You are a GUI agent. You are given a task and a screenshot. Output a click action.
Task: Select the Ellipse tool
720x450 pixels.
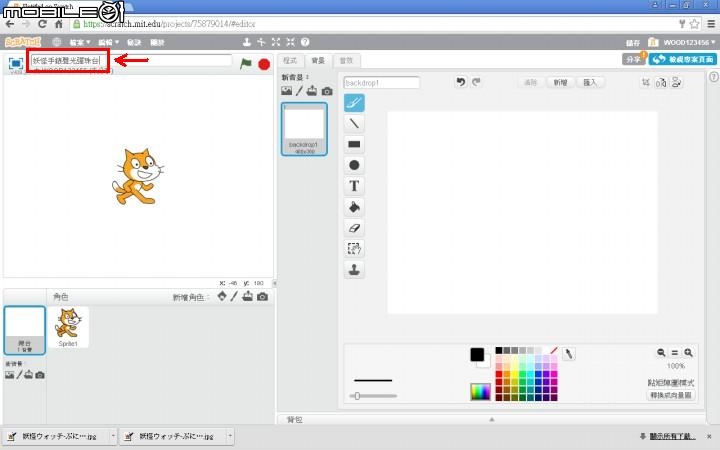pos(354,165)
